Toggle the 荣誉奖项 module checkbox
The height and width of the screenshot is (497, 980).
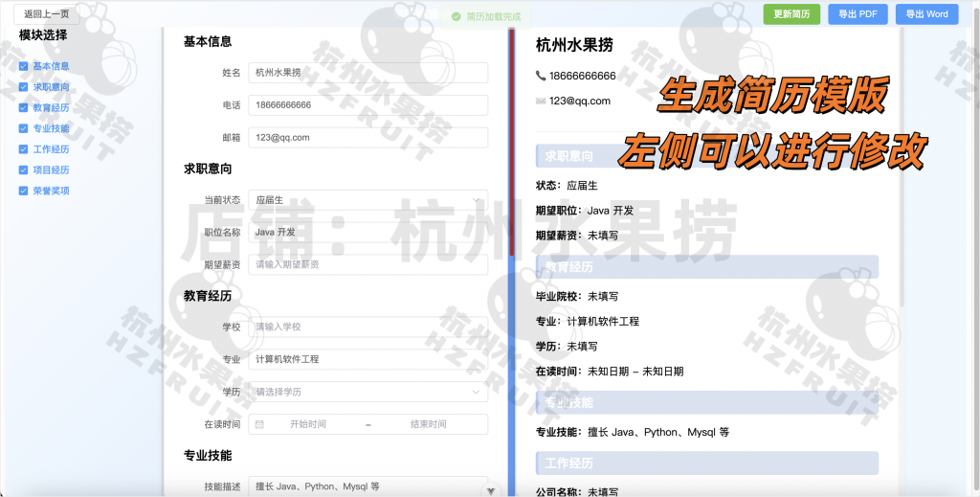pos(23,191)
